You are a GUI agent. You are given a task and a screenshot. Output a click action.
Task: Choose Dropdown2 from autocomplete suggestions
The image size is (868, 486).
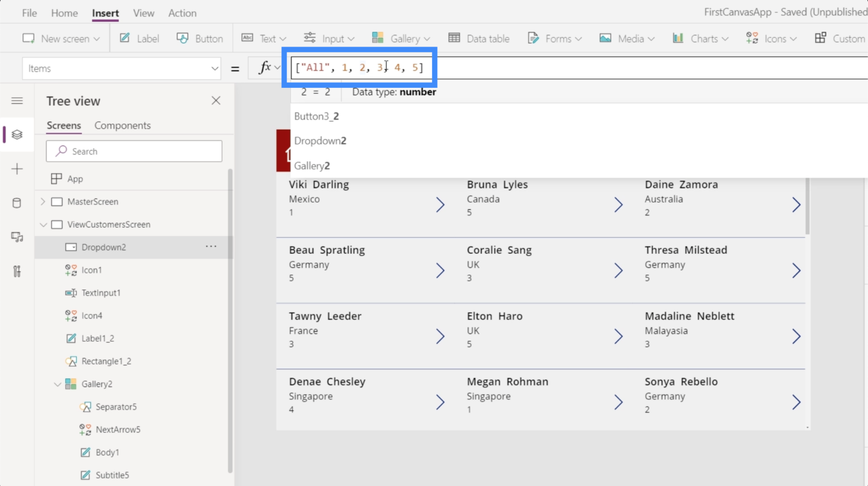pos(320,141)
